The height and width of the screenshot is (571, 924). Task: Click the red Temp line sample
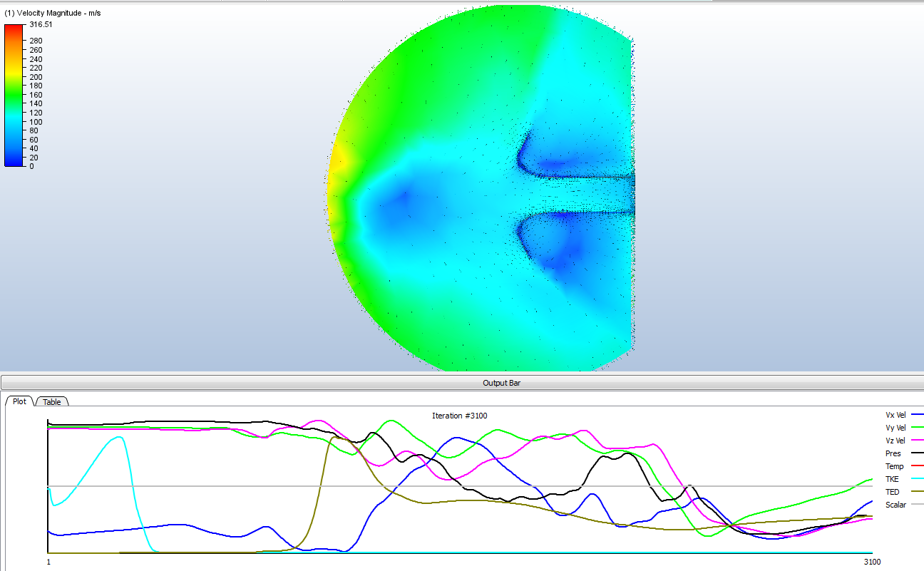point(918,465)
